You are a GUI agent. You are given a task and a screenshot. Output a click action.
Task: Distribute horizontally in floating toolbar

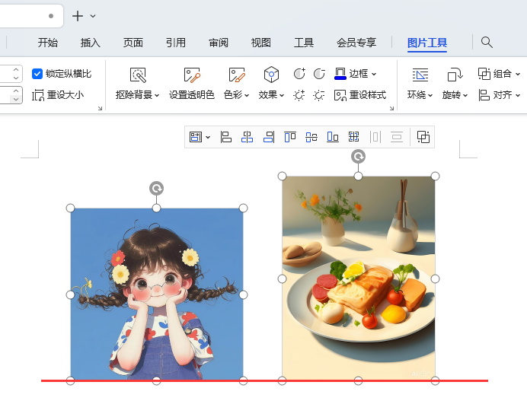tap(375, 137)
